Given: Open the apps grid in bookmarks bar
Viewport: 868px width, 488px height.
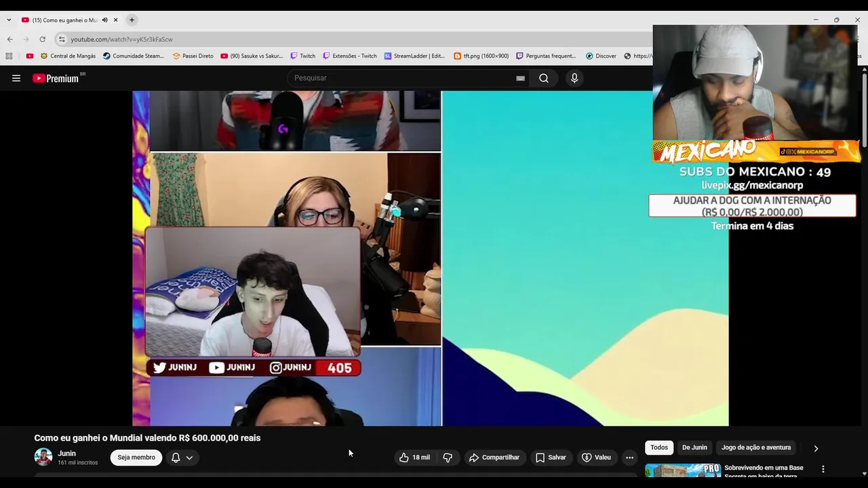Looking at the screenshot, I should 9,56.
